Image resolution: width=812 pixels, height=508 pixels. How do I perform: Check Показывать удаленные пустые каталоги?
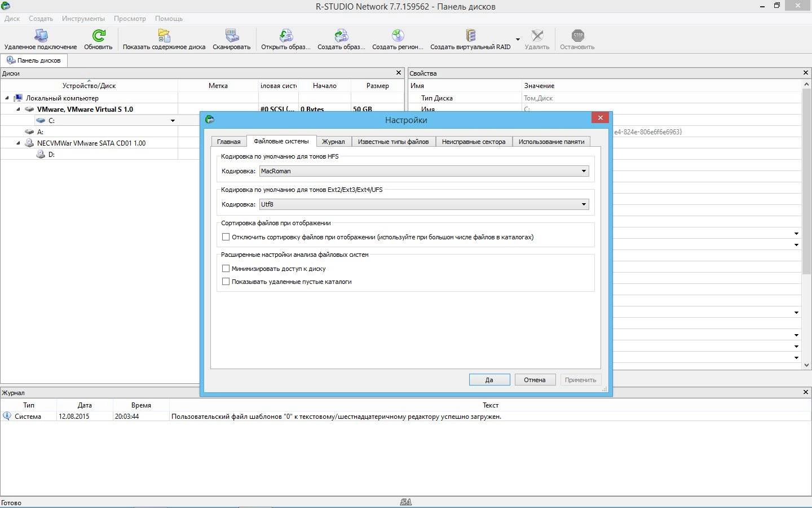coord(226,282)
